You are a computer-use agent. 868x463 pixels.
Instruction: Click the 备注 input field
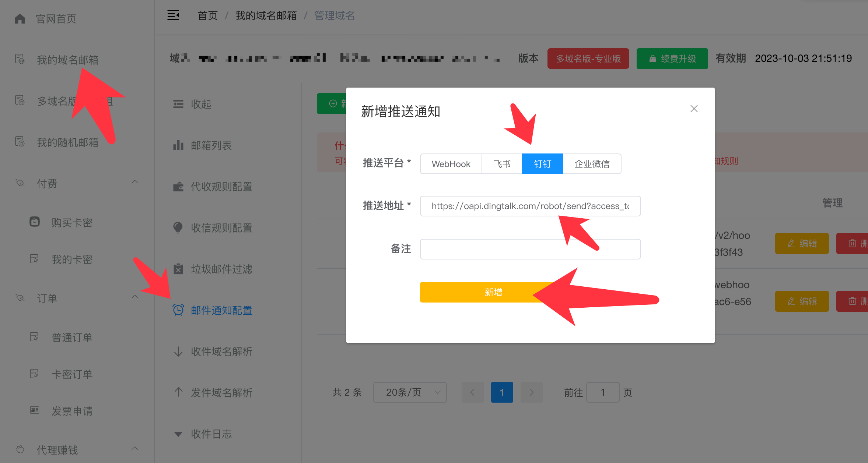[530, 249]
